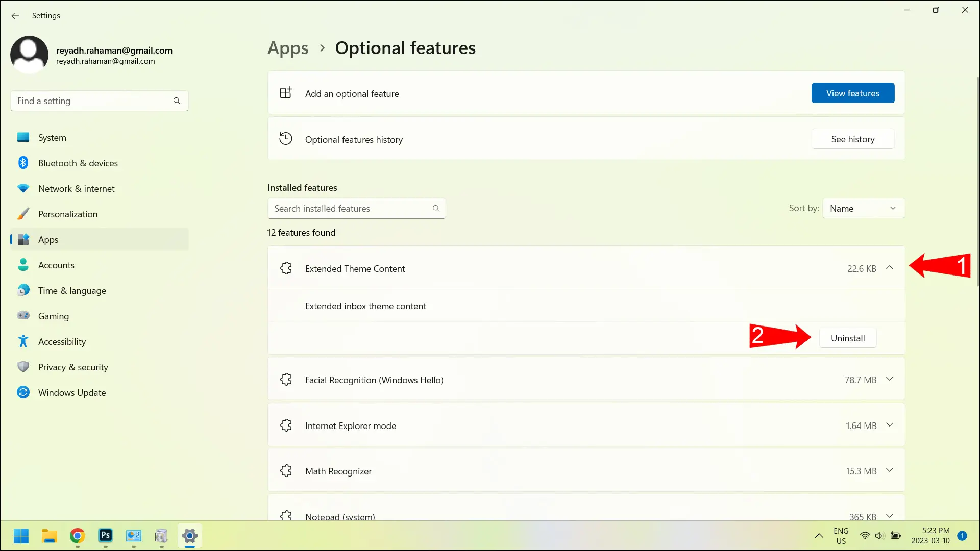Click the Accounts settings icon
The image size is (980, 551).
tap(23, 264)
